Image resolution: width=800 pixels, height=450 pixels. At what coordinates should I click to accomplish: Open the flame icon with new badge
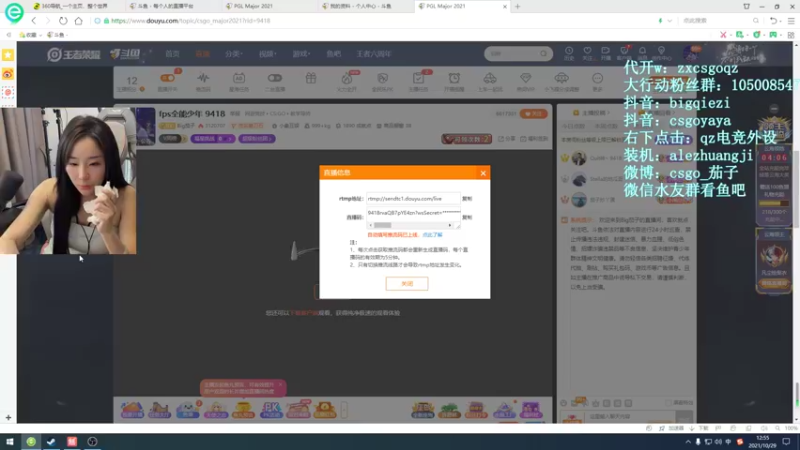coord(347,78)
